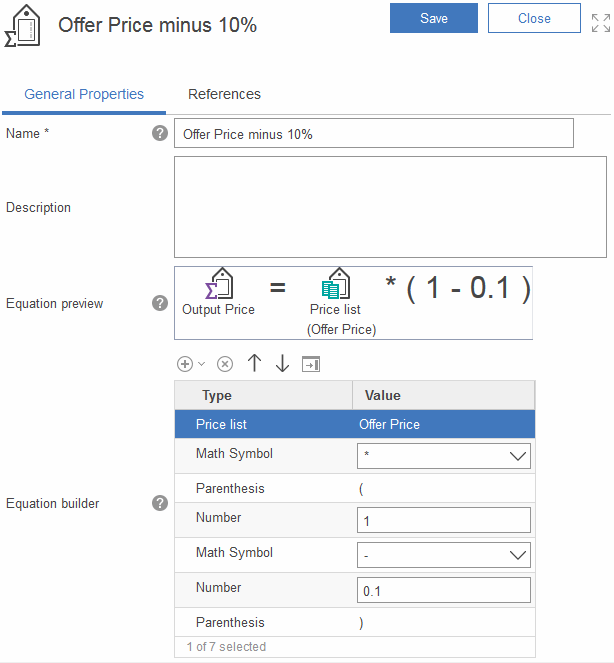Click the remove element X icon
The image size is (614, 663).
click(225, 365)
